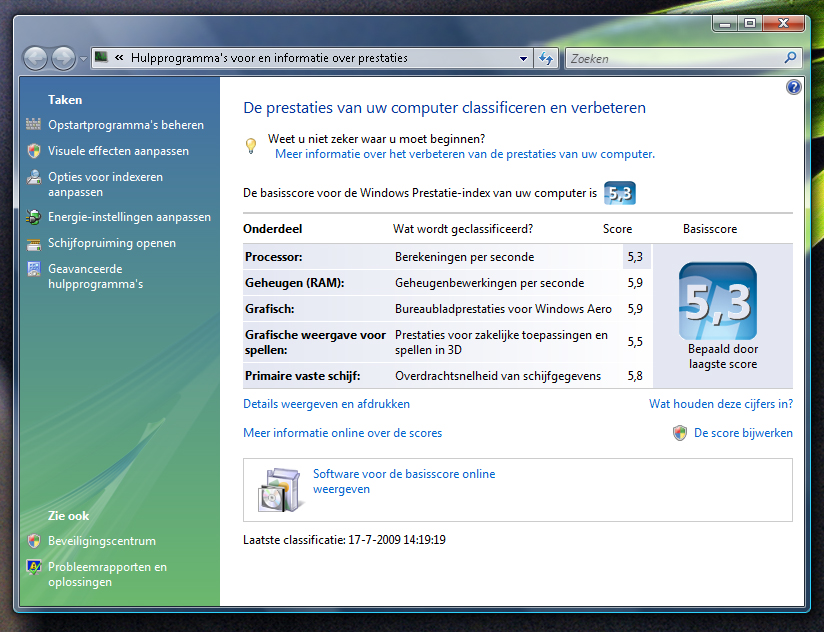
Task: Open Beveiligingscentrum link
Action: pos(101,541)
